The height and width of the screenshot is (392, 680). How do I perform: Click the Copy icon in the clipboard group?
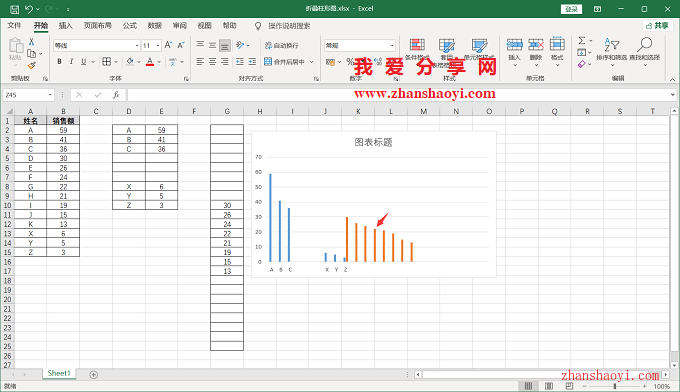click(x=31, y=54)
